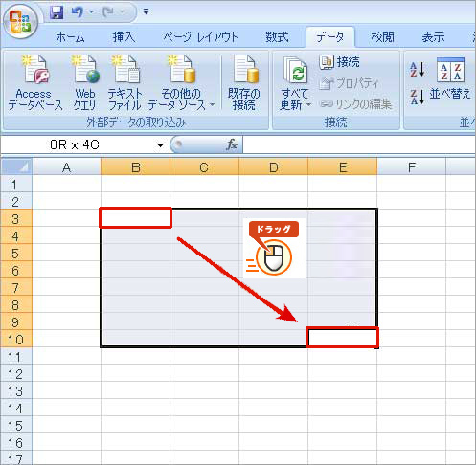
Task: Open the Name Box dropdown arrow
Action: 160,145
